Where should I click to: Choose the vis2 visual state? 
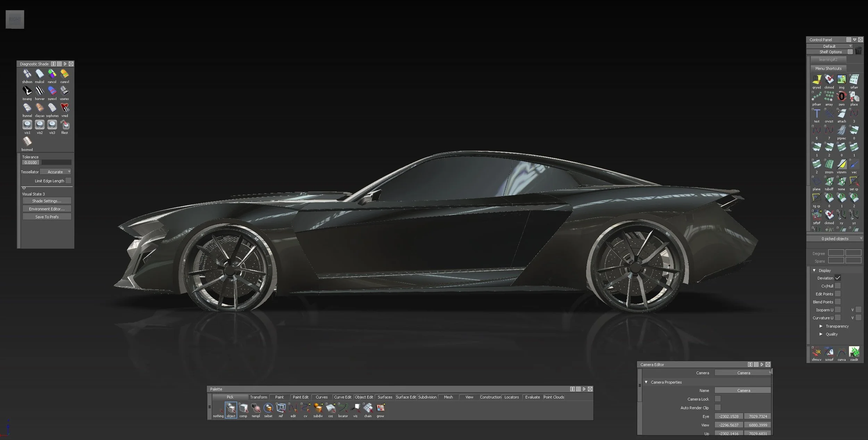pyautogui.click(x=40, y=125)
